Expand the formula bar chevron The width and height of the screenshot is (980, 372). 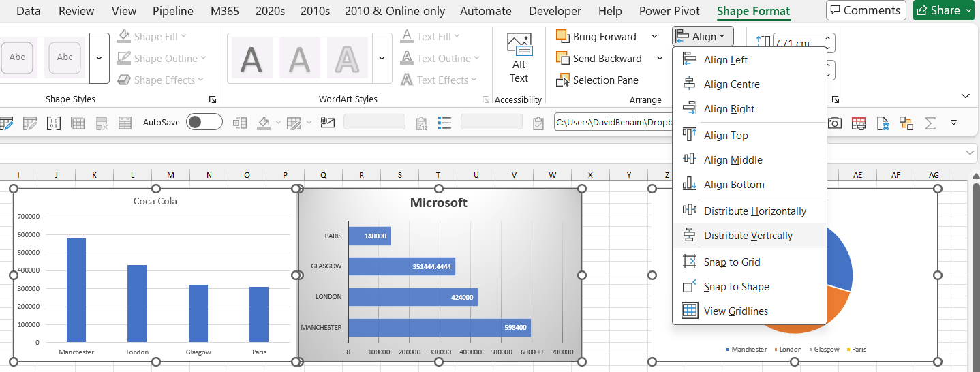click(970, 153)
